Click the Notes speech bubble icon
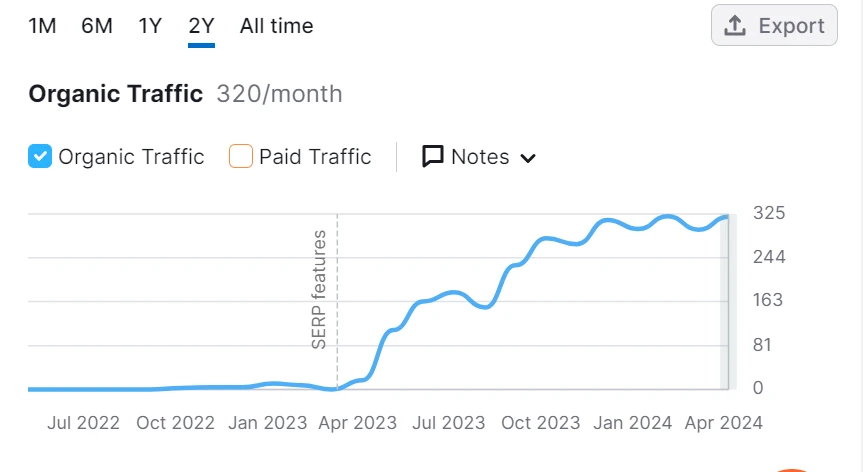This screenshot has height=472, width=863. coord(433,156)
